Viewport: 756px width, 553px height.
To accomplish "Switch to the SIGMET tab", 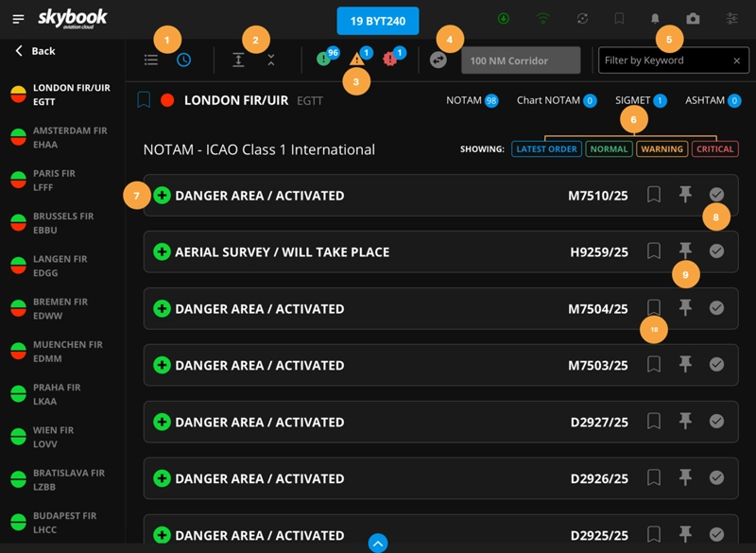I will [640, 100].
